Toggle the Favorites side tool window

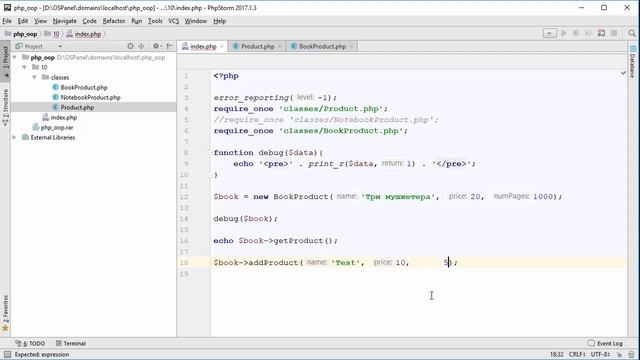click(5, 313)
